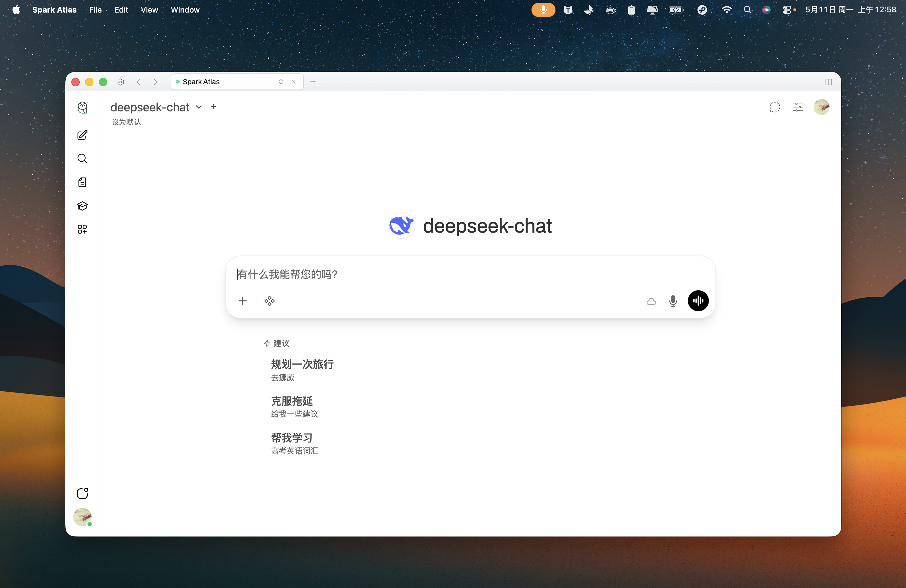Reload the Spark Atlas tab

281,82
